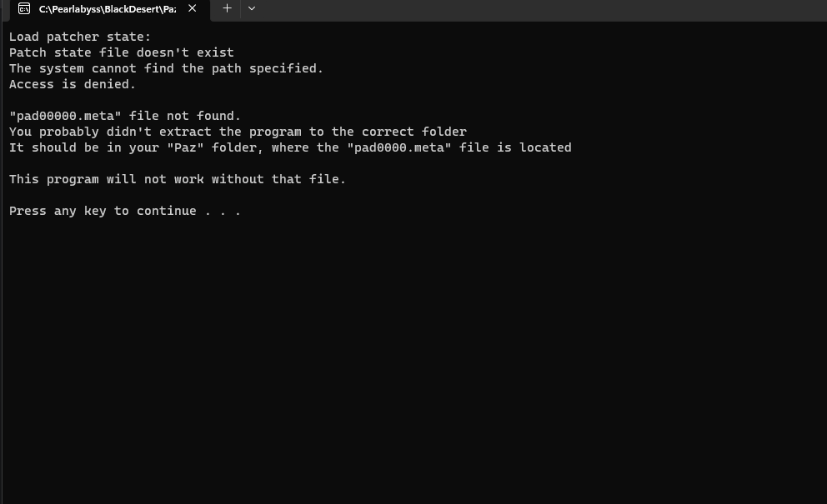Click the quoted word "Paz"
The width and height of the screenshot is (827, 504).
(x=188, y=147)
